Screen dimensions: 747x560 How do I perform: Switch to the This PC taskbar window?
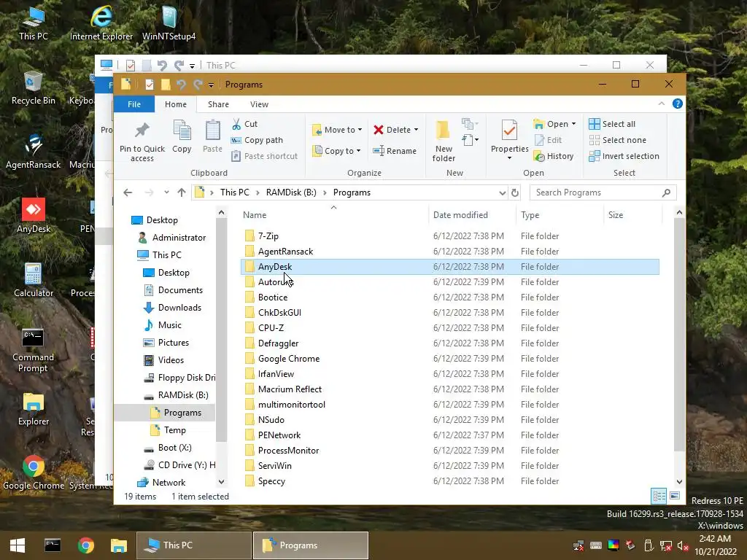pyautogui.click(x=194, y=545)
